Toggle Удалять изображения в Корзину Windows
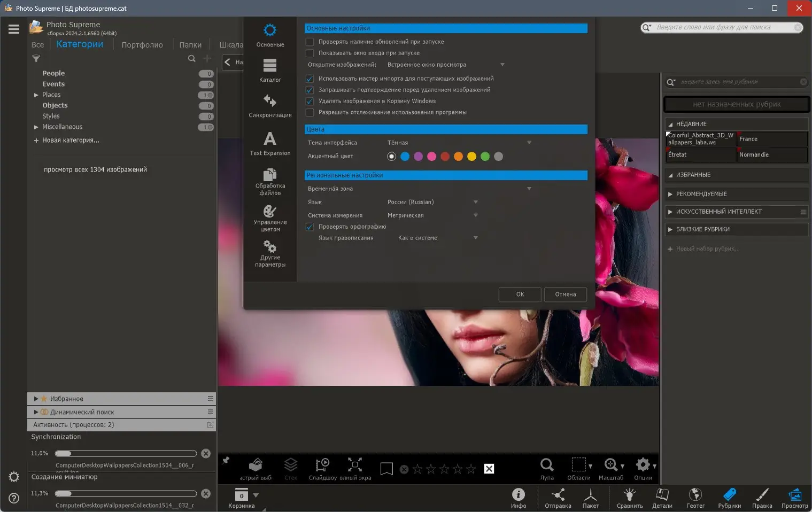 pyautogui.click(x=310, y=101)
